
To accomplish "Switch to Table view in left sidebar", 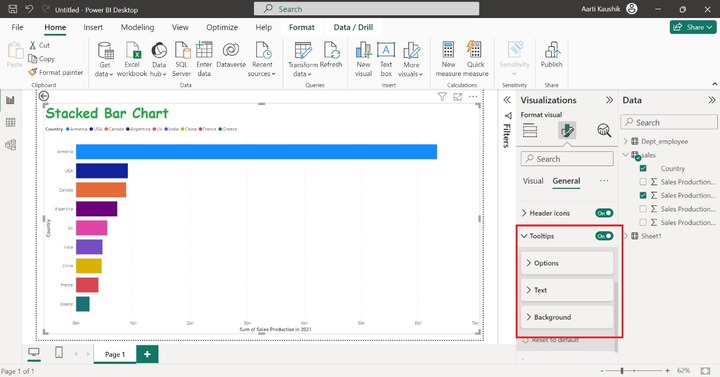I will [x=10, y=122].
